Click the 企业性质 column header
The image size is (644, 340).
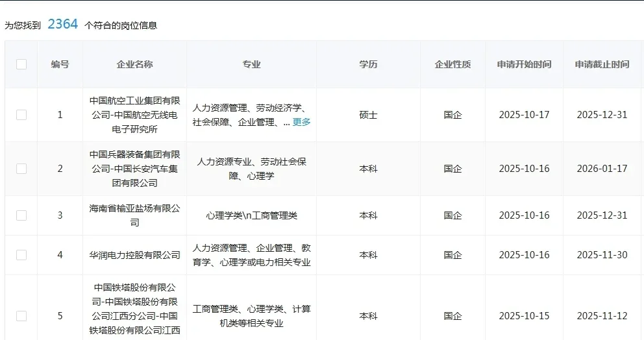452,64
